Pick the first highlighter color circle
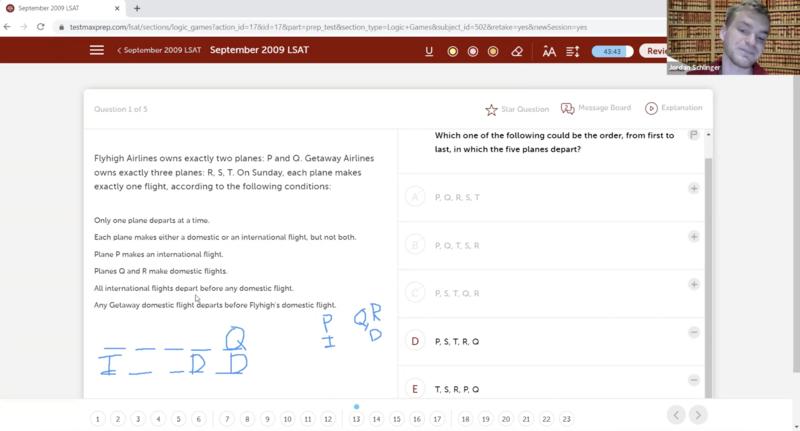This screenshot has width=800, height=431. [452, 51]
